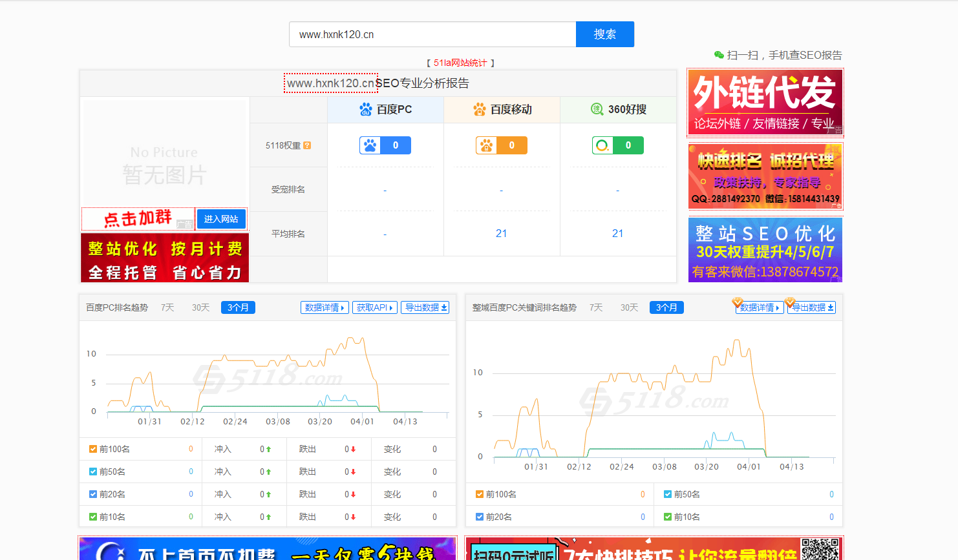Toggle 前10名 checkbox in left chart legend
This screenshot has width=958, height=560.
[93, 517]
